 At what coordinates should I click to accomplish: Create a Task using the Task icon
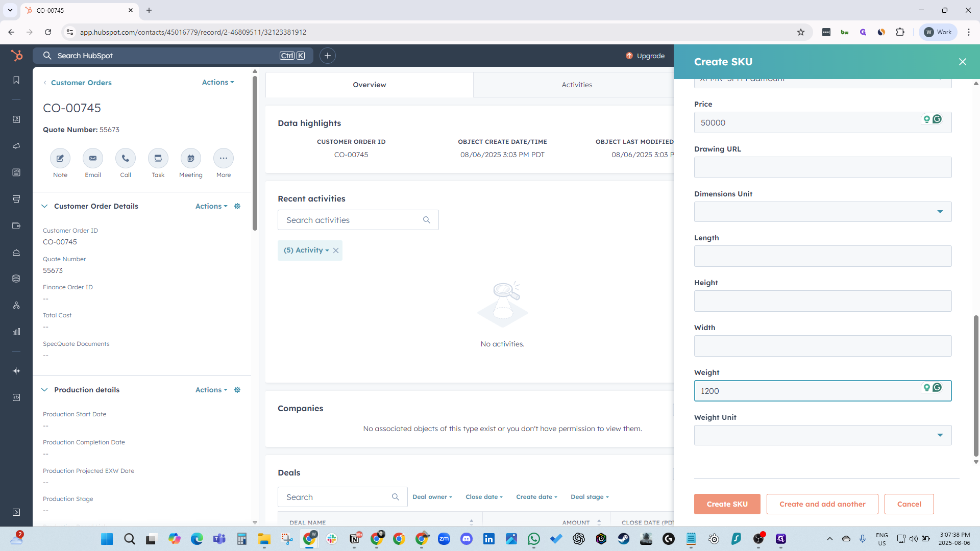tap(158, 158)
